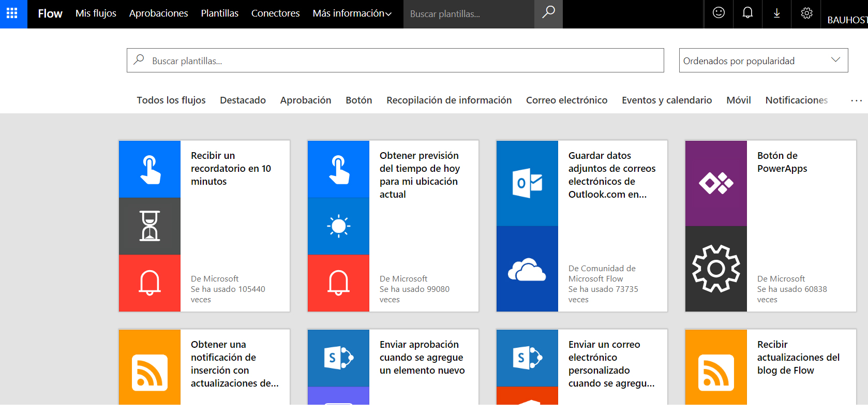Click 'De Comunidad de Microsoft Flow' text

pyautogui.click(x=602, y=274)
